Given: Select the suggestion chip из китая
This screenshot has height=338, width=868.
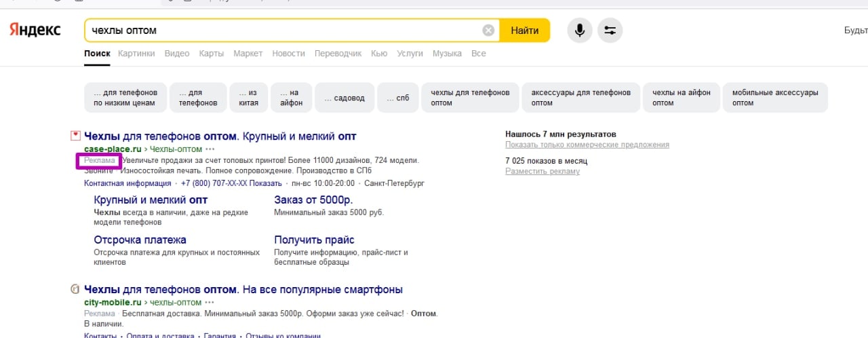Looking at the screenshot, I should click(x=248, y=98).
